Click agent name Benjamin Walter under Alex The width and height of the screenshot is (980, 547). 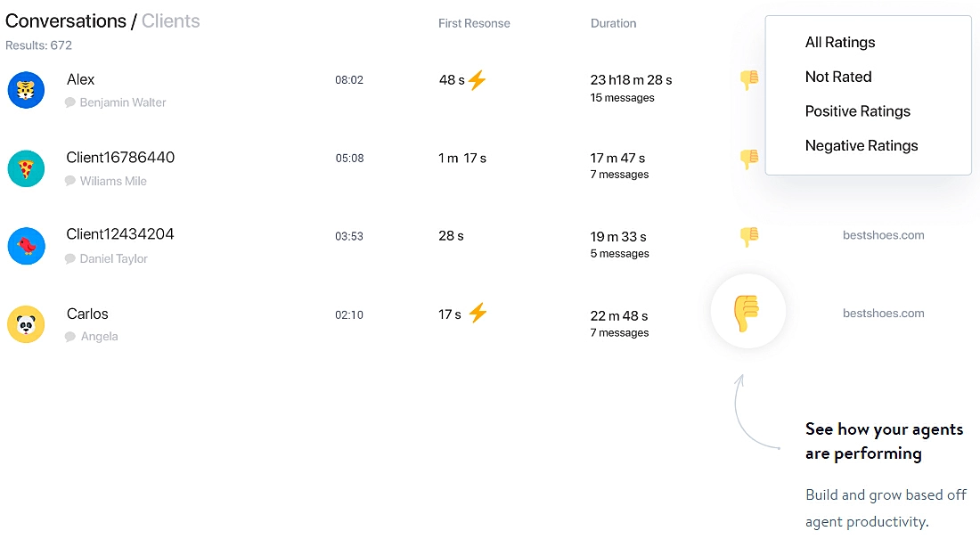(123, 102)
